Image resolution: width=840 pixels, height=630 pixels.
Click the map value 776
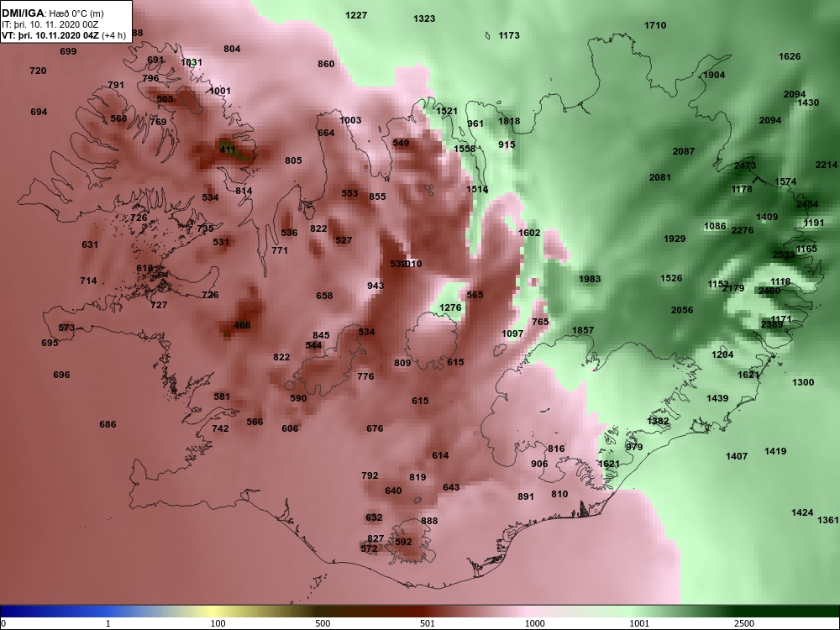pos(365,376)
